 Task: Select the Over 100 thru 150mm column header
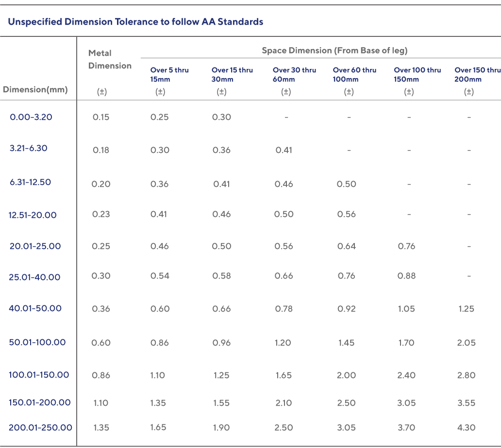[x=417, y=74]
